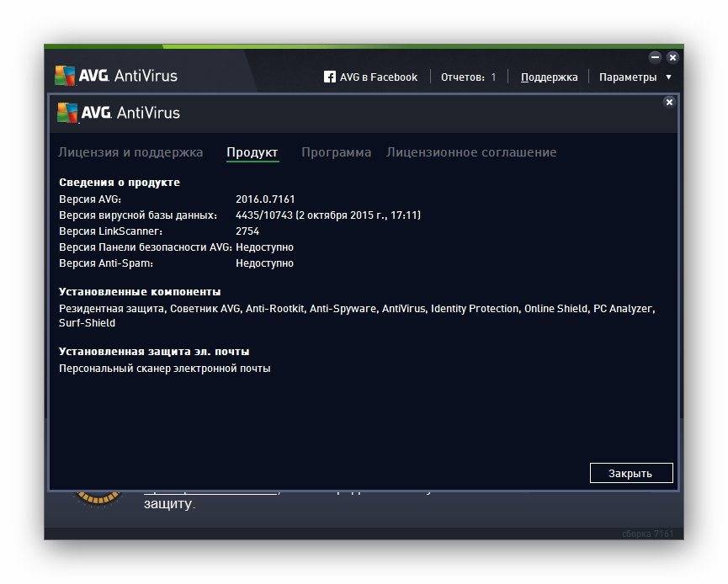
Task: Open the Параметры menu
Action: click(628, 77)
